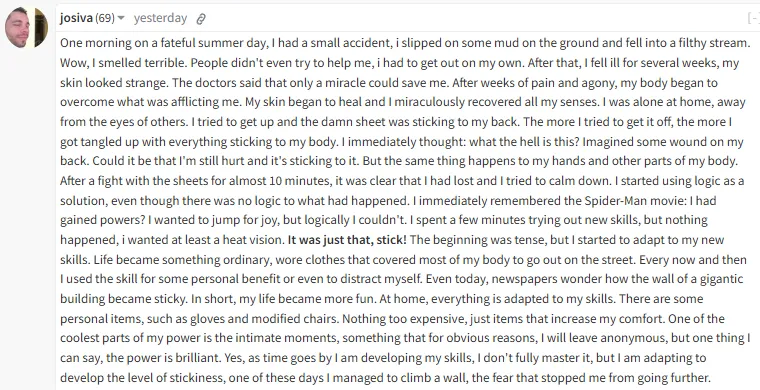Open the 'yesterday' timestamp link
The image size is (760, 390).
pyautogui.click(x=160, y=18)
